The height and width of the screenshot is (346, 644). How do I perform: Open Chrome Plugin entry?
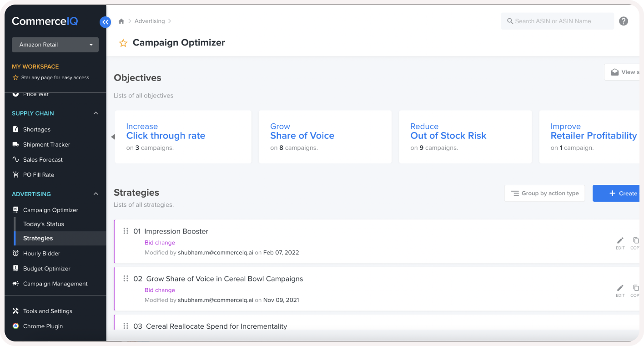coord(43,326)
